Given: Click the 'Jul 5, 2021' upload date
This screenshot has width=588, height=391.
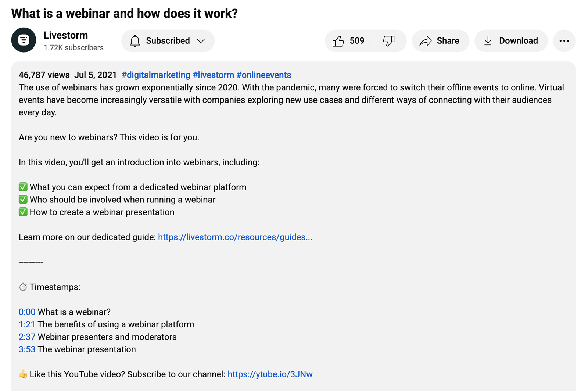Looking at the screenshot, I should [96, 75].
